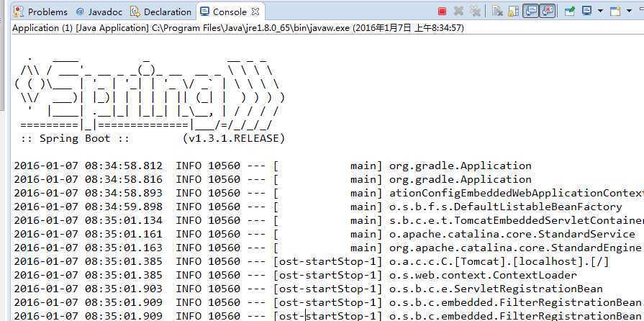Click the Open Console icon

[615, 12]
